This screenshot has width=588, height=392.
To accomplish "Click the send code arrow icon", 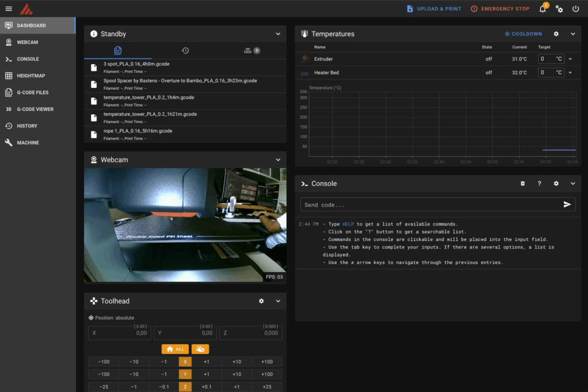I will [567, 205].
